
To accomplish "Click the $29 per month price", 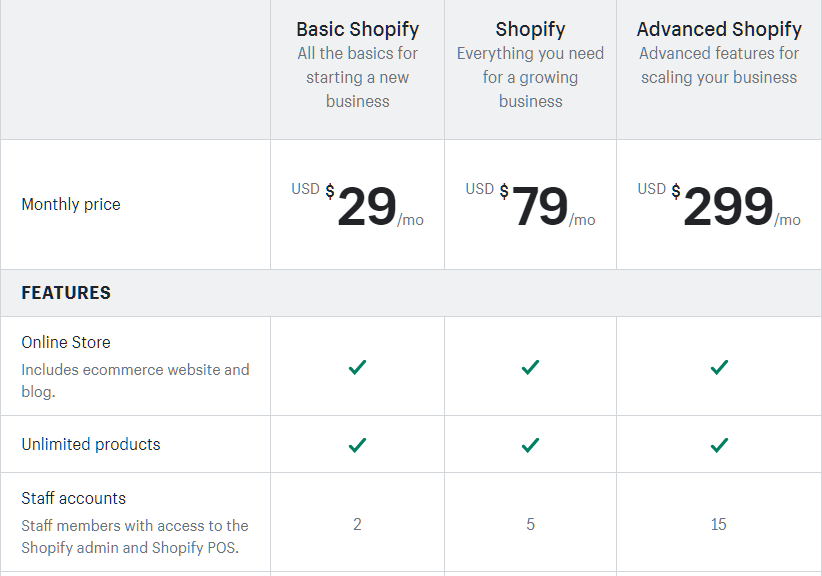I will coord(358,205).
